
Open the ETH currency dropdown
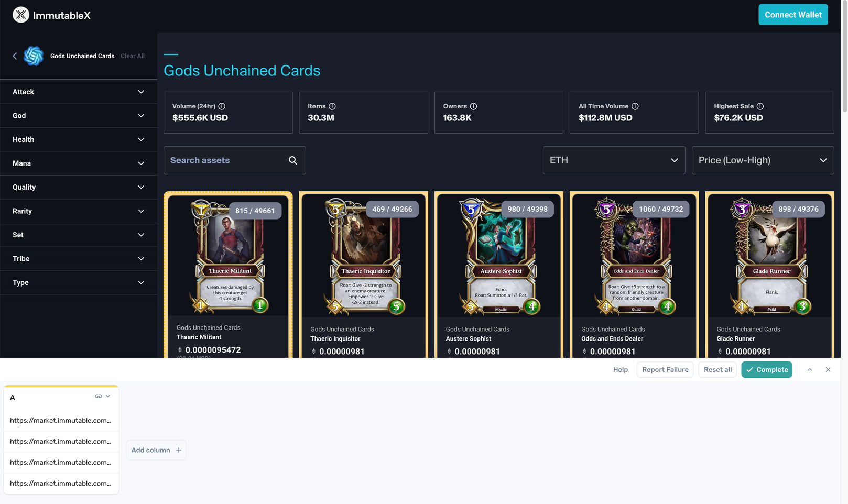[x=614, y=160]
